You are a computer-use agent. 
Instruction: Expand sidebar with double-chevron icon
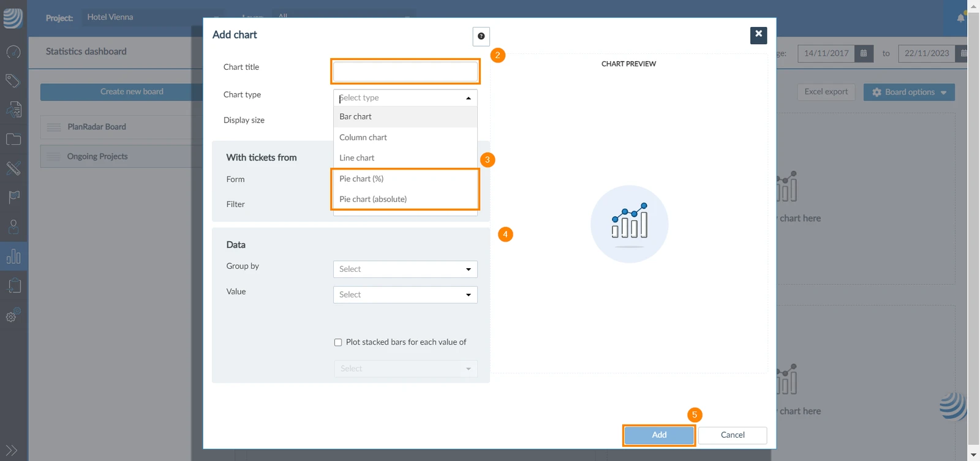pyautogui.click(x=12, y=451)
